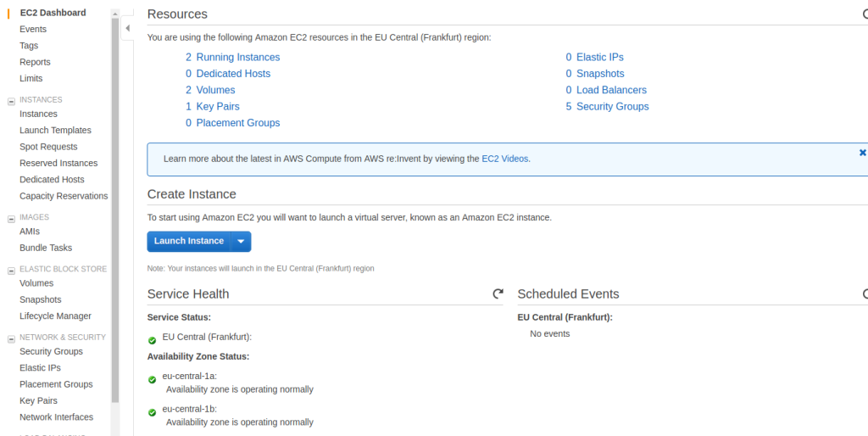Click the Launch Instance button
Image resolution: width=868 pixels, height=436 pixels.
click(189, 242)
